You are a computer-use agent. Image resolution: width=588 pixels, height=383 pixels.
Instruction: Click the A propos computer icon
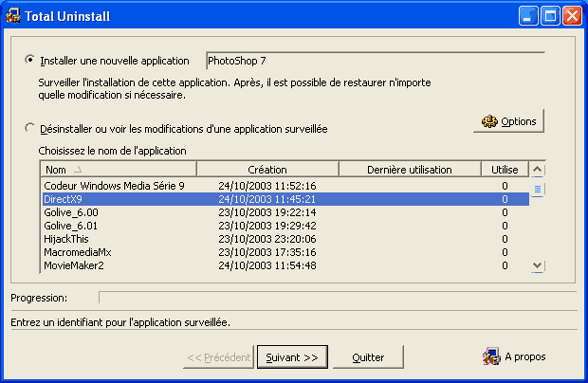[491, 356]
